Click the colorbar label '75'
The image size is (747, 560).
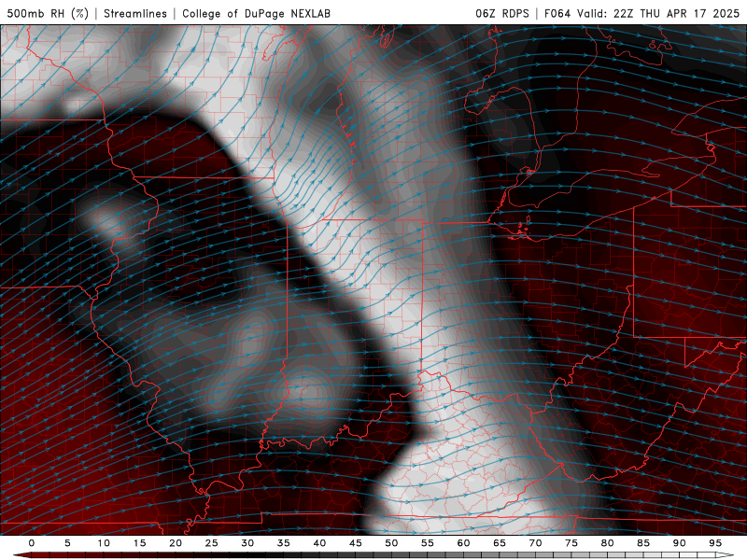571,543
